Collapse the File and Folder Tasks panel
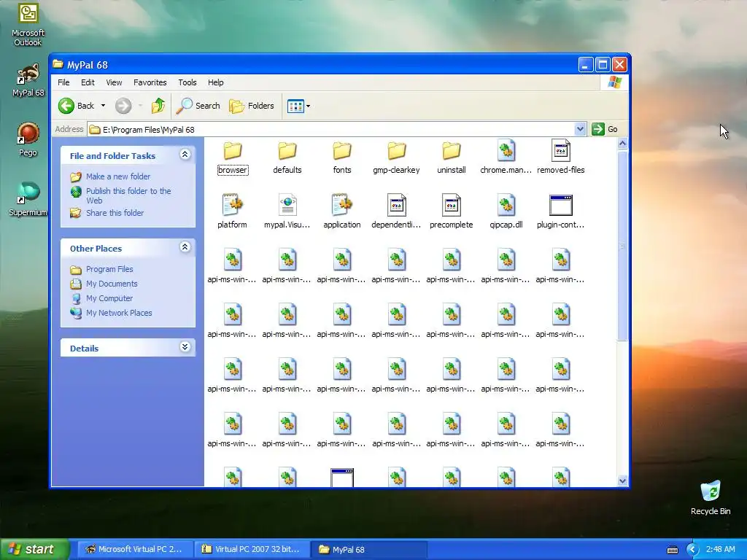747x560 pixels. click(185, 155)
